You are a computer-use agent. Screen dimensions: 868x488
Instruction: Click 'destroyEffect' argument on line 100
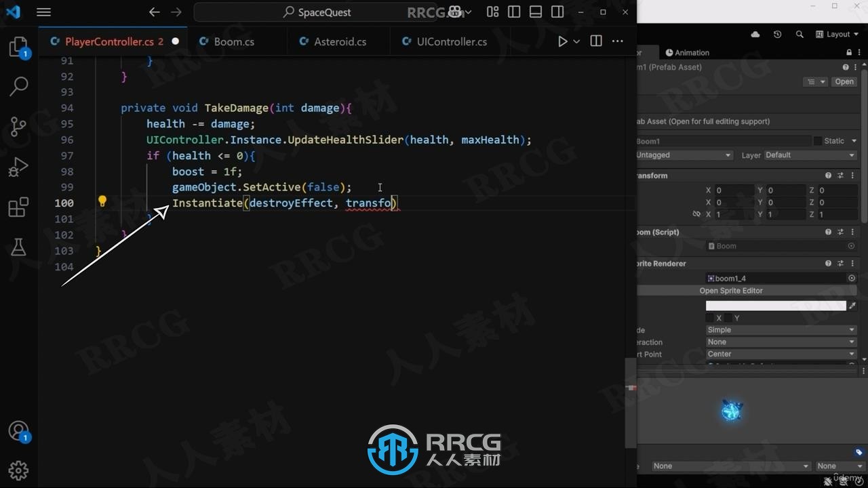[291, 203]
